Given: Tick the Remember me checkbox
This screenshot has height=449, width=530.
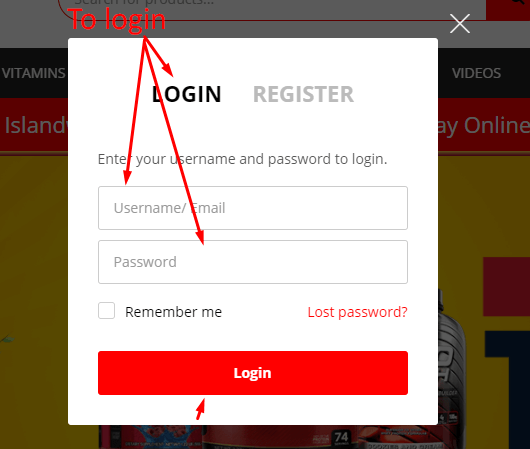Looking at the screenshot, I should [x=106, y=310].
